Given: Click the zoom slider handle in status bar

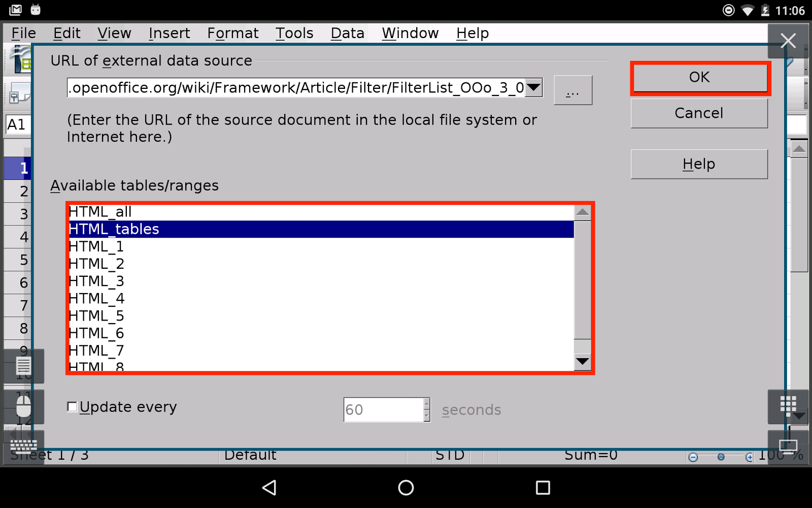Looking at the screenshot, I should pyautogui.click(x=721, y=457).
